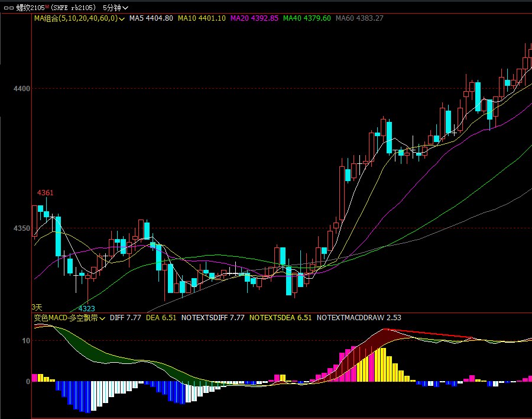
Task: Click the MA10 4401.10 value
Action: [x=202, y=18]
